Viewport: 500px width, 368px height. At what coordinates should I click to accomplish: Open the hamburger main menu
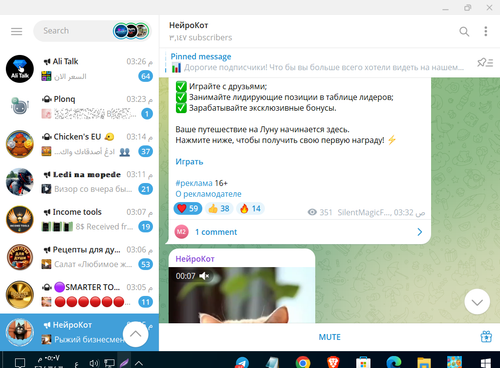click(x=16, y=31)
